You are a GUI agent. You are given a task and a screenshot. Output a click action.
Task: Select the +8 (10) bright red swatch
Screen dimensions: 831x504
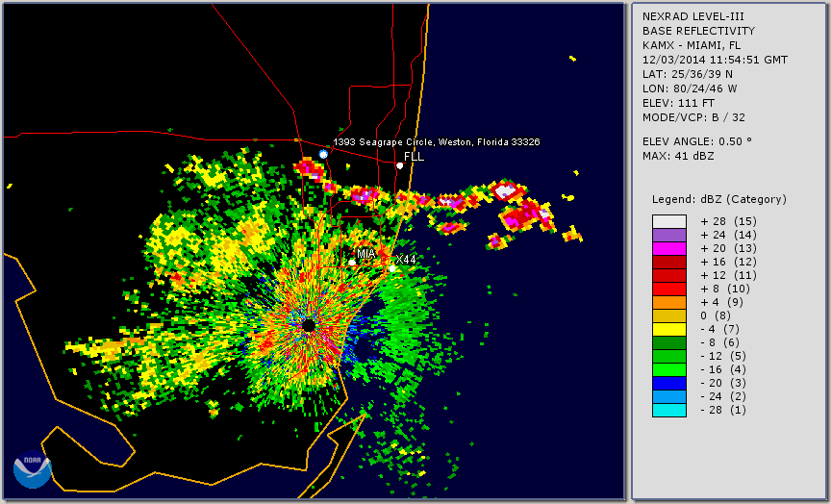pyautogui.click(x=669, y=290)
